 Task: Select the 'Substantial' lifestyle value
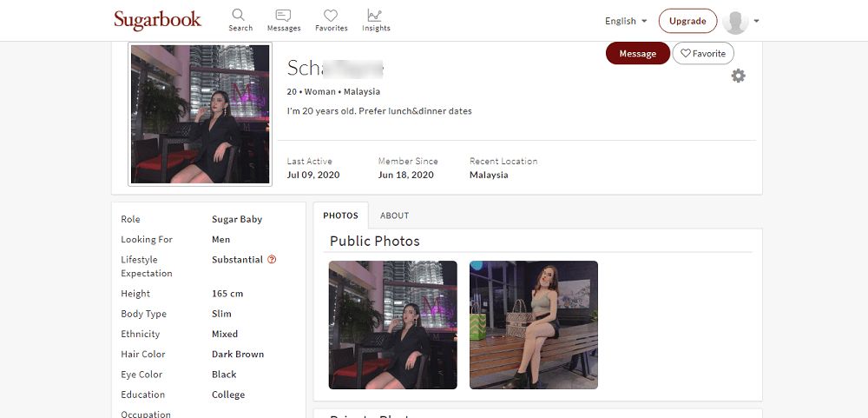tap(237, 260)
